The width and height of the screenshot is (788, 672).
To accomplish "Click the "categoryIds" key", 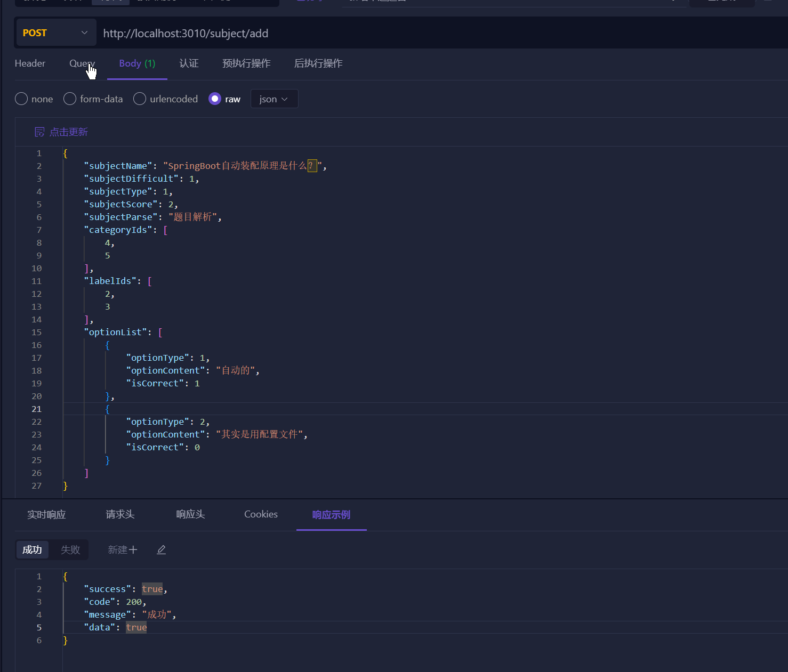I will pyautogui.click(x=118, y=230).
